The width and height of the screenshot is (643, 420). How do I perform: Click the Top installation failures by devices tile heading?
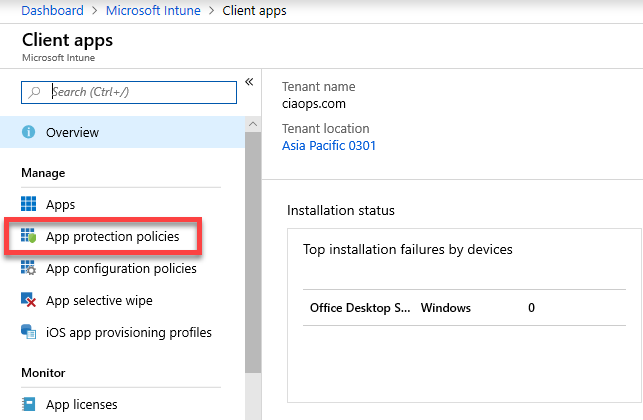[408, 249]
